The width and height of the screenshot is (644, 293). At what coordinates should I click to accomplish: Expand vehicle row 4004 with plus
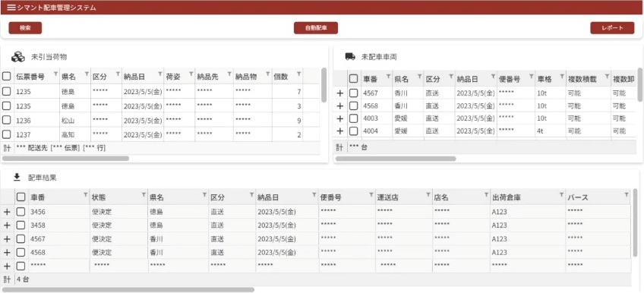coord(339,131)
